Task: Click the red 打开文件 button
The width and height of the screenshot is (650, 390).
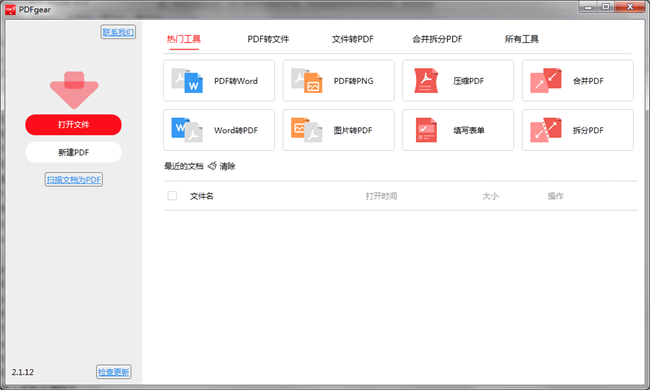Action: (73, 124)
